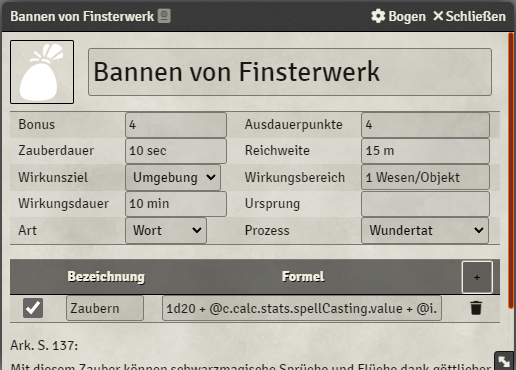Open the Prozess dropdown Wundertat

coord(425,230)
